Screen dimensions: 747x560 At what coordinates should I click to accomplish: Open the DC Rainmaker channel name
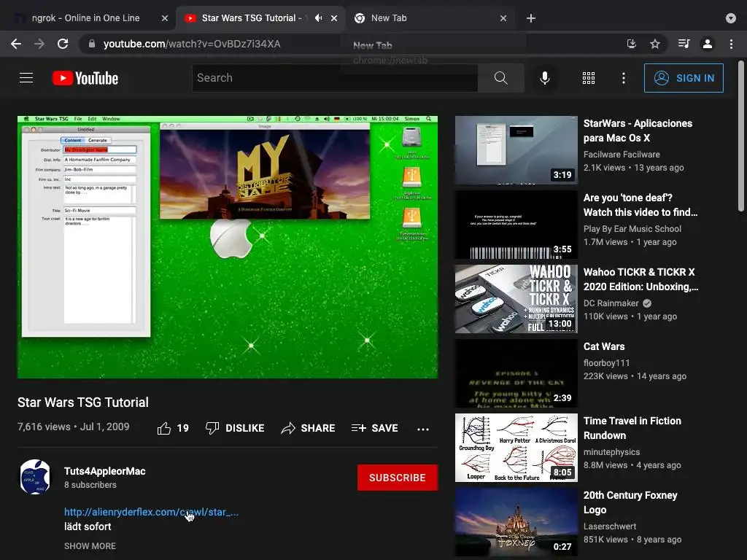pos(611,303)
